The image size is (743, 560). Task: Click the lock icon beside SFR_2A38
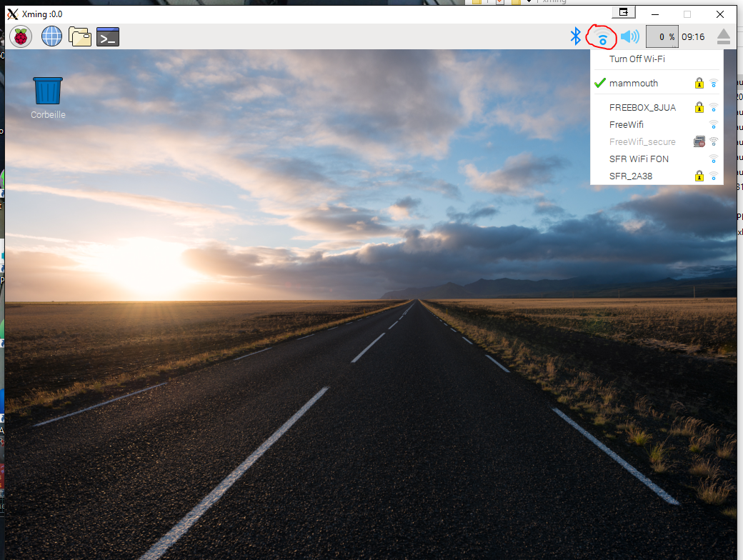pos(699,176)
